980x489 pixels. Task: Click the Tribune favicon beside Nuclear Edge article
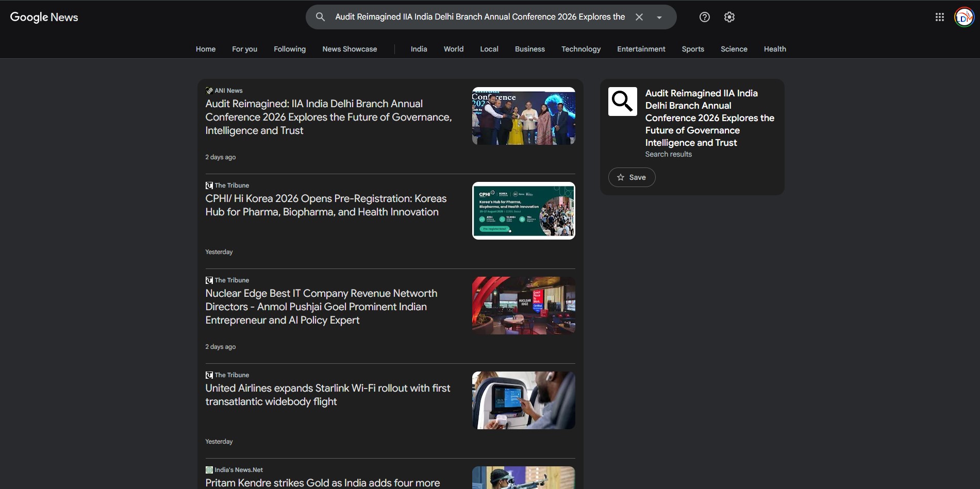coord(209,280)
